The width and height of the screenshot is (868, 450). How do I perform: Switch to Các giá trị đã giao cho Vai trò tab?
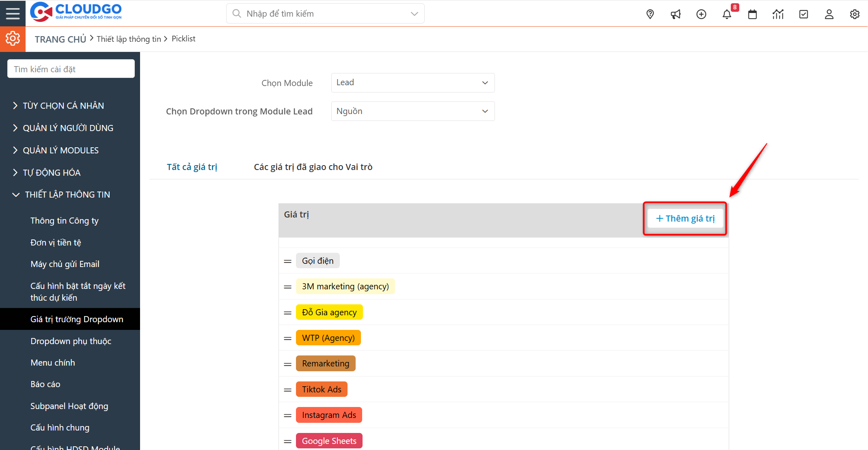tap(313, 166)
